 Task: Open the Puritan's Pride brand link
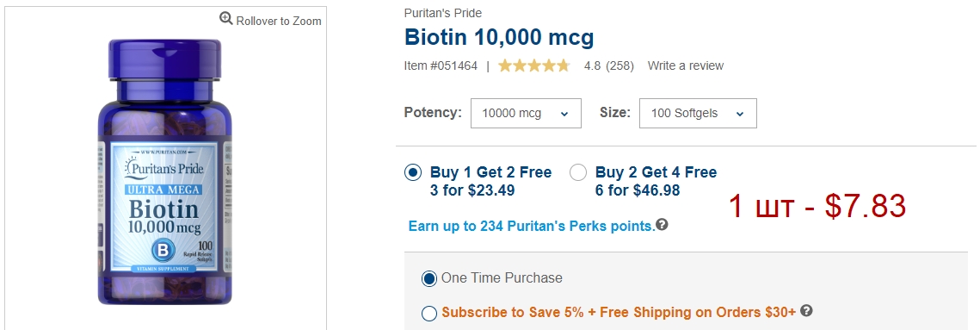(443, 13)
